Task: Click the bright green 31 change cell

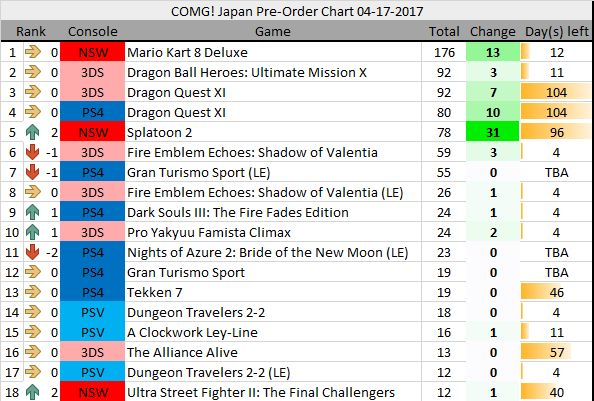Action: coord(492,133)
